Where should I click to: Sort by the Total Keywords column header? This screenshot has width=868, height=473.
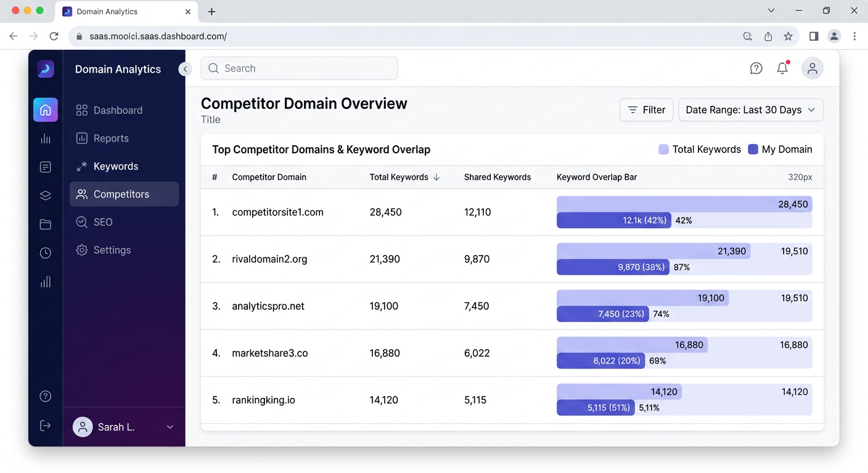coord(404,177)
